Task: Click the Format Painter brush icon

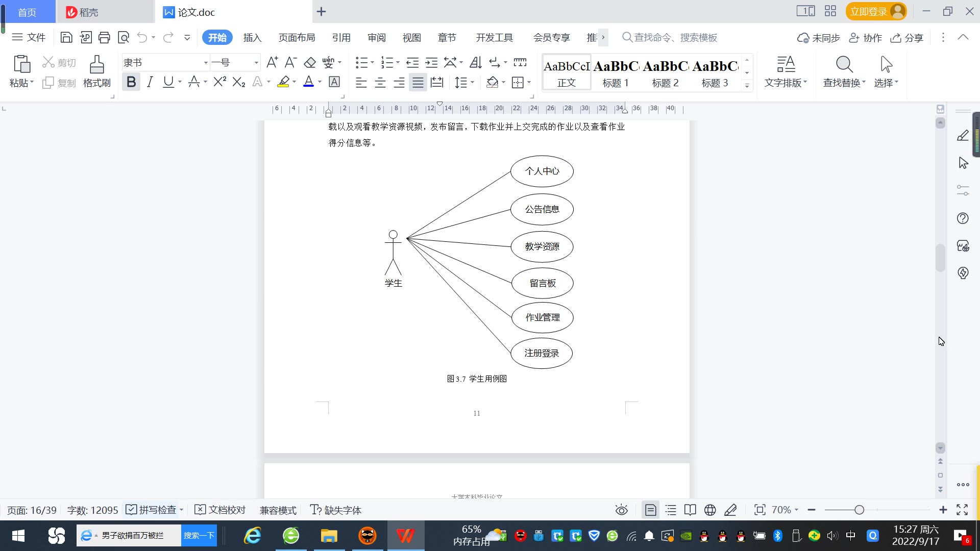Action: 97,64
